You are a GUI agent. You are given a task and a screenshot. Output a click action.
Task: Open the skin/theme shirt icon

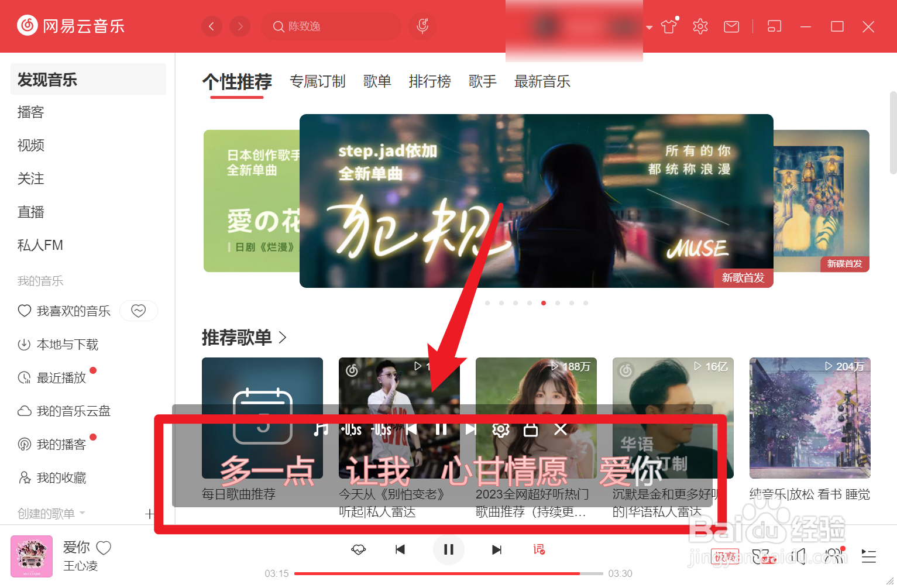click(x=669, y=26)
